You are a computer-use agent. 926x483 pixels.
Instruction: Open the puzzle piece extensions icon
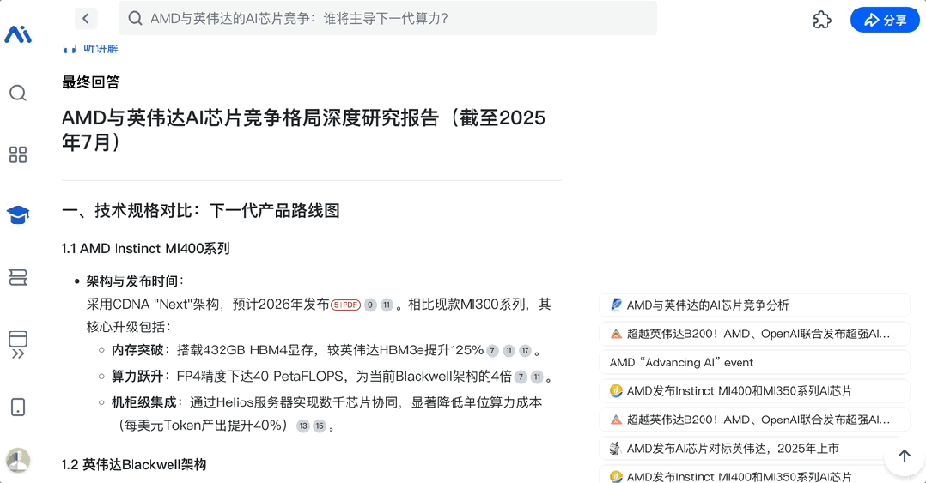(x=822, y=19)
